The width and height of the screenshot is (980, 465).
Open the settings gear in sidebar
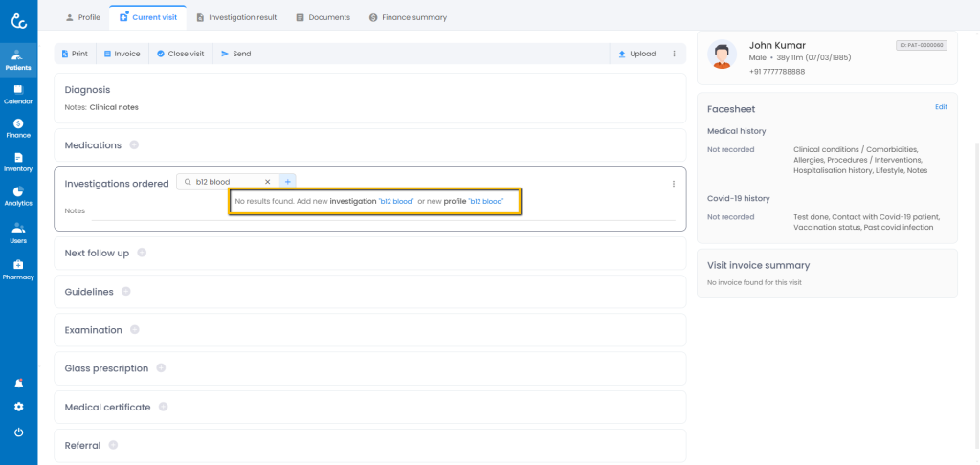tap(18, 407)
